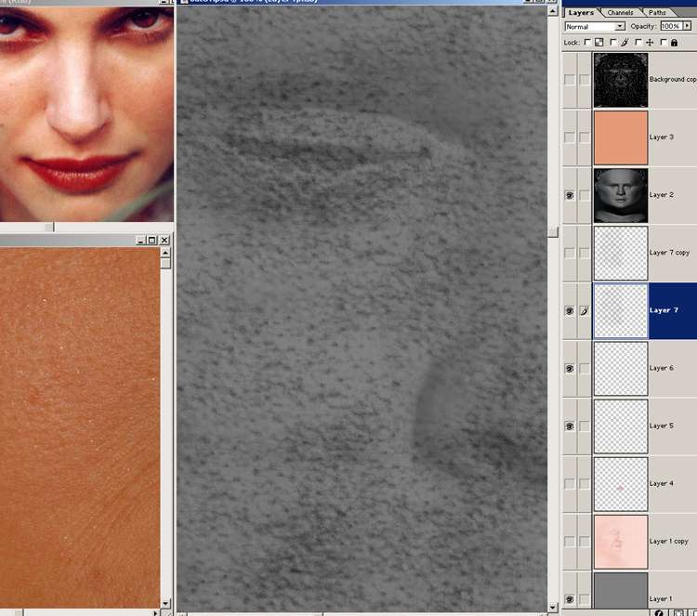Click the paintbrush indicator on Layer 7

(x=585, y=310)
